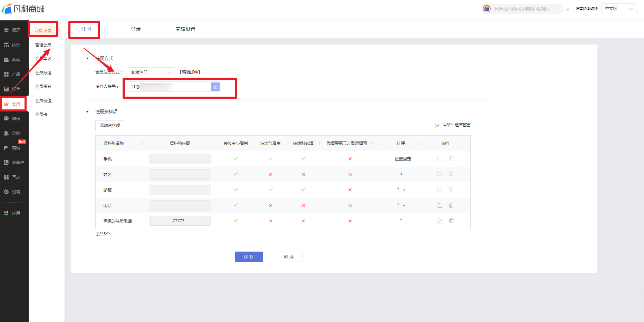Click the edit icon in 电话 row
This screenshot has height=322, width=644.
(x=440, y=205)
